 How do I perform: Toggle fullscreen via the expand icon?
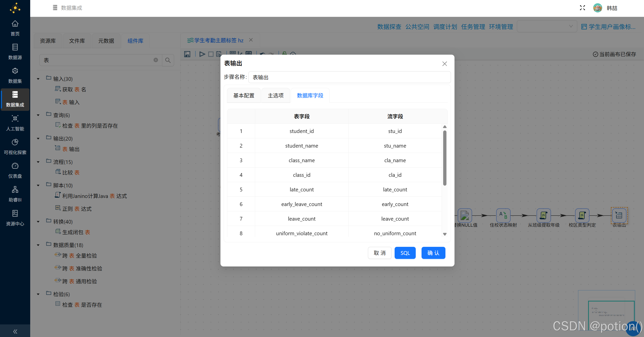click(582, 8)
